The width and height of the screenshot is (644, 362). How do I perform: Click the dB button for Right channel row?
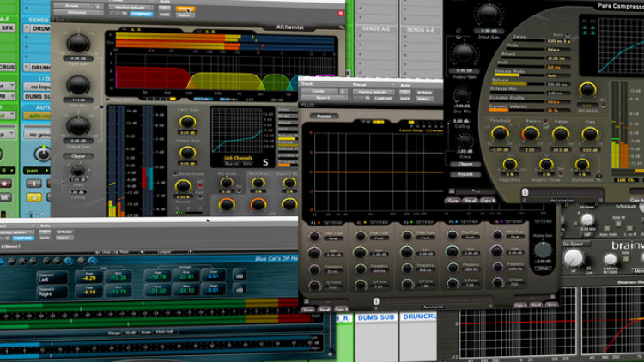click(x=240, y=290)
